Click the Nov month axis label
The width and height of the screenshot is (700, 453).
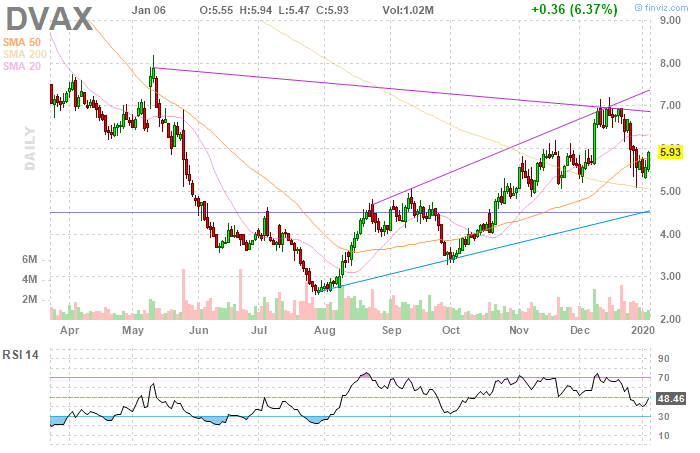(519, 330)
